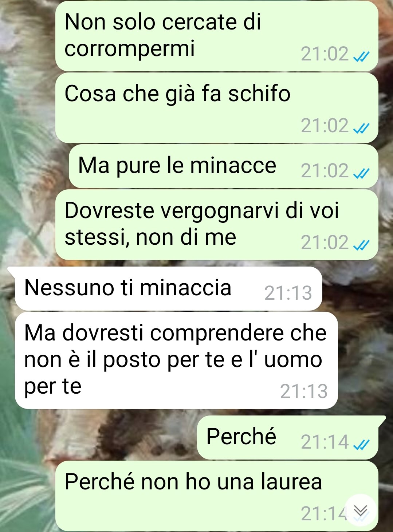
Task: Select 'Dovreste vergognarvi di voi stessi' message
Action: pos(217,225)
